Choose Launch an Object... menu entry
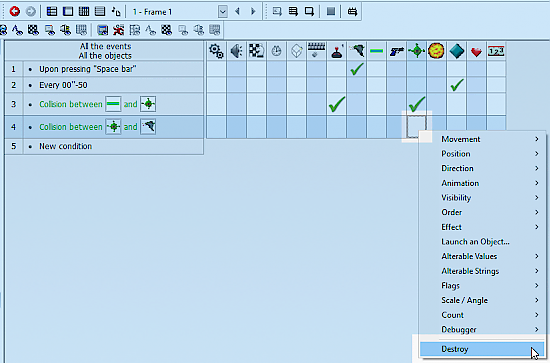Image resolution: width=550 pixels, height=363 pixels. tap(483, 242)
